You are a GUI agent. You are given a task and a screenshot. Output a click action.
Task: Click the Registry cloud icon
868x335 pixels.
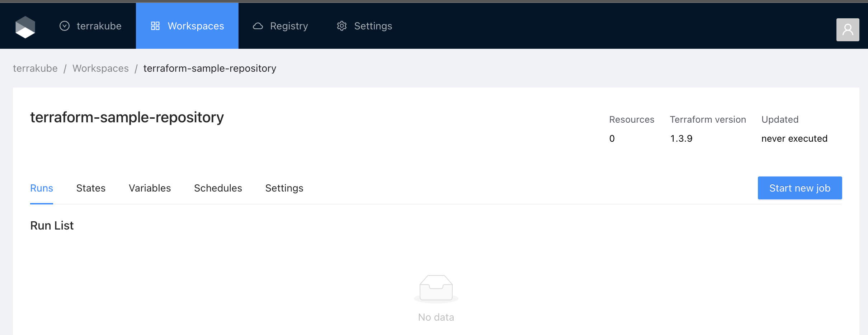258,26
